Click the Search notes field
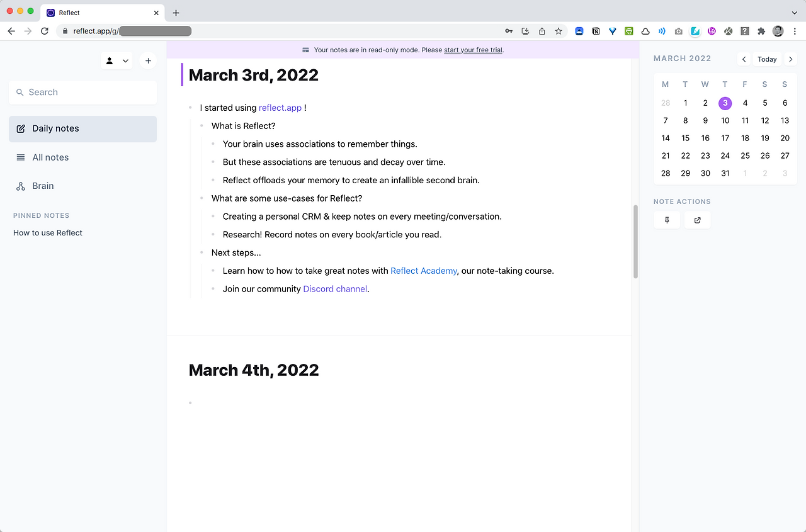Screen dimensions: 806x532 click(82, 92)
